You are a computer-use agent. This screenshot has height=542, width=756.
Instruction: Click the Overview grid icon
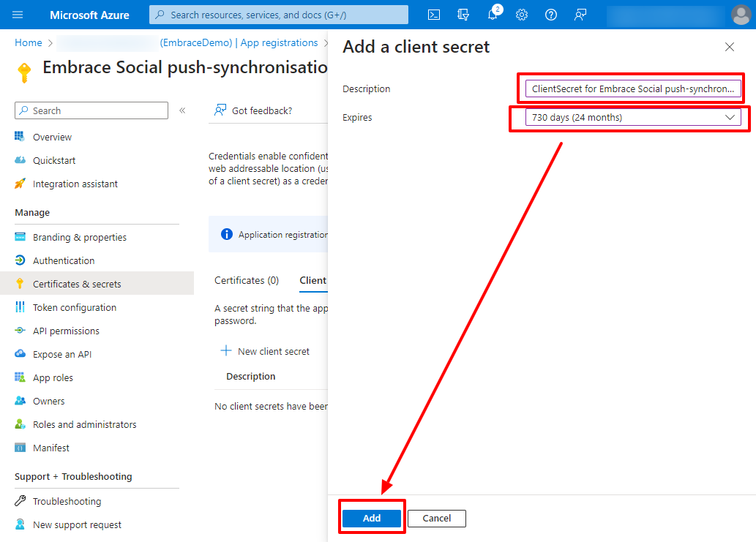click(x=20, y=137)
